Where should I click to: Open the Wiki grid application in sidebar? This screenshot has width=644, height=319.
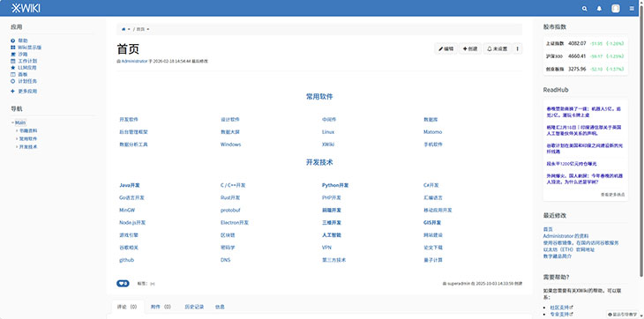point(26,48)
